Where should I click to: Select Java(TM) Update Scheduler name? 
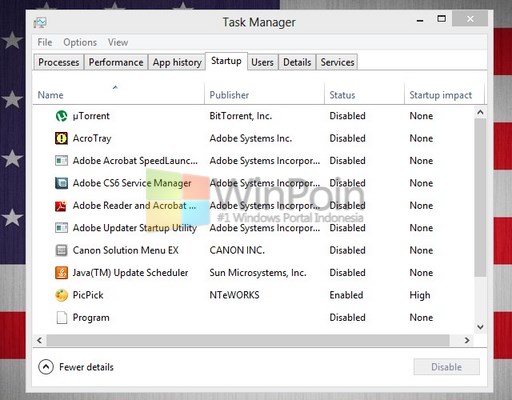click(130, 273)
